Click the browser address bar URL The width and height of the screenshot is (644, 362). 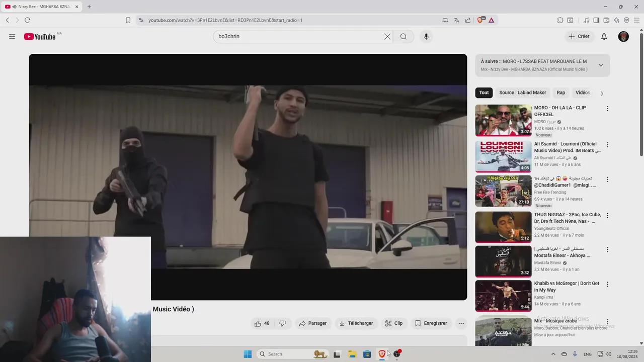tap(225, 20)
